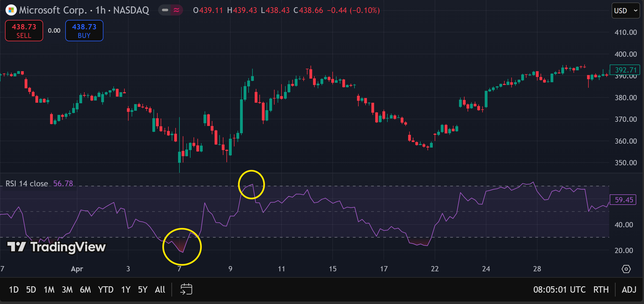The width and height of the screenshot is (644, 304).
Task: Toggle ADJ adjusted data setting
Action: (629, 290)
